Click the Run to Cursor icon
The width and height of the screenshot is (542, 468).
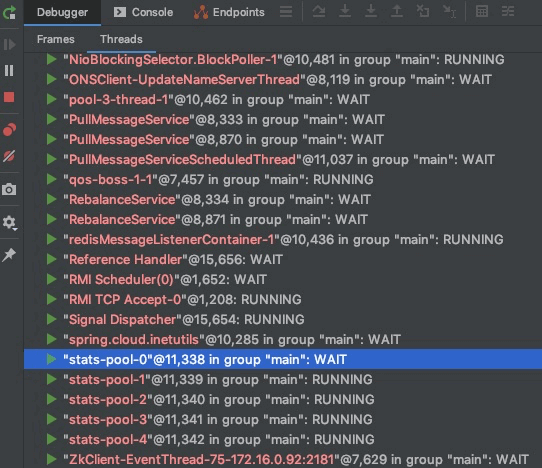tap(449, 12)
